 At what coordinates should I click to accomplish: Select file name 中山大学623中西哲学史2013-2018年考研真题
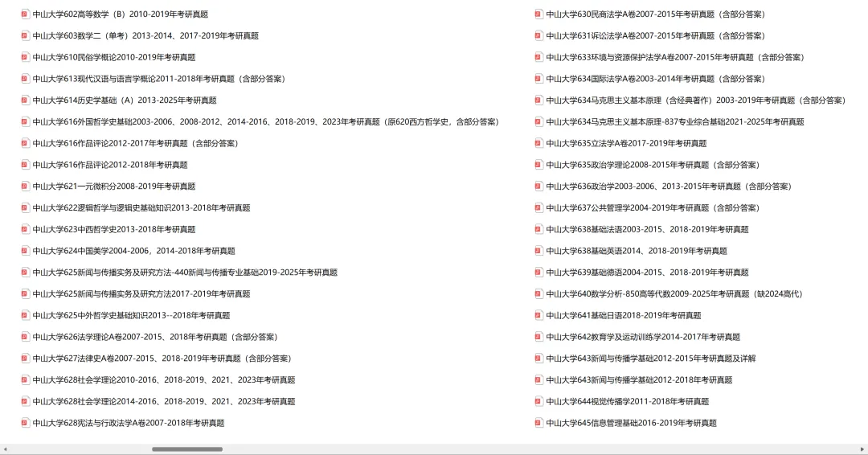click(114, 229)
